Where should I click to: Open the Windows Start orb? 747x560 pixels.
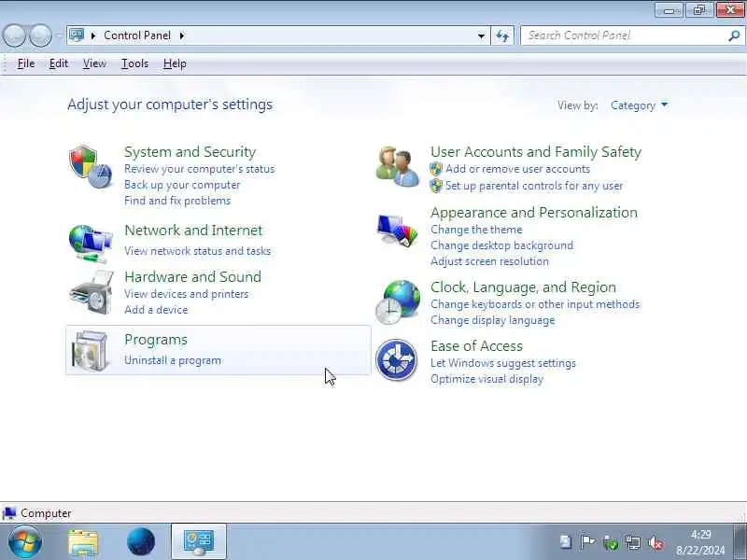[24, 542]
